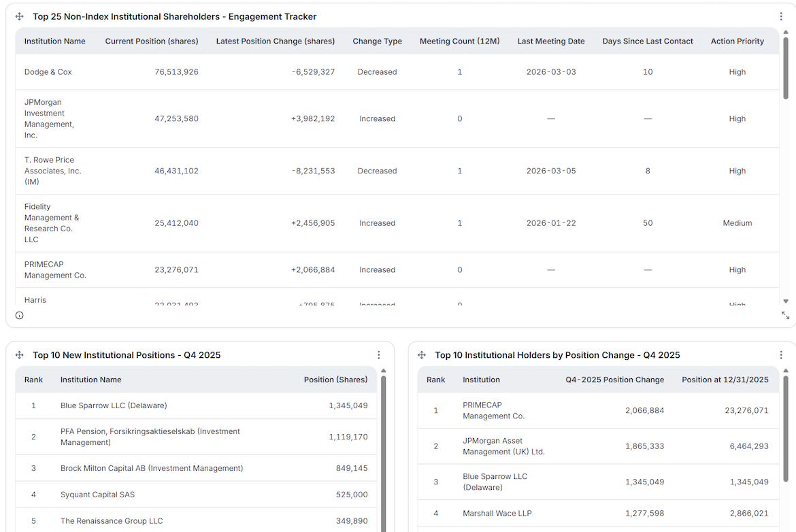Click the move handle of New Institutional Positions panel

point(19,355)
